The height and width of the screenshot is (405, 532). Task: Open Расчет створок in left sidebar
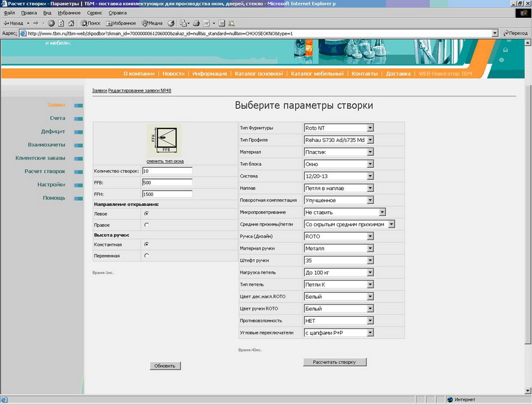click(x=45, y=171)
